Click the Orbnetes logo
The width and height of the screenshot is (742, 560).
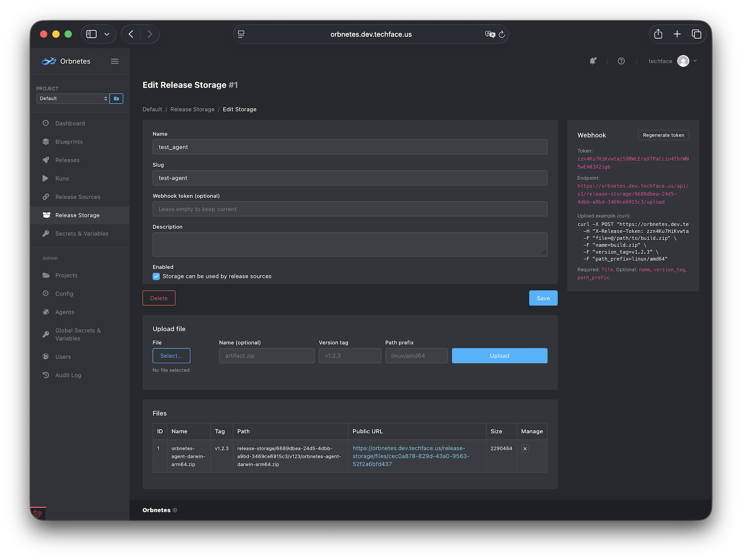(x=49, y=61)
